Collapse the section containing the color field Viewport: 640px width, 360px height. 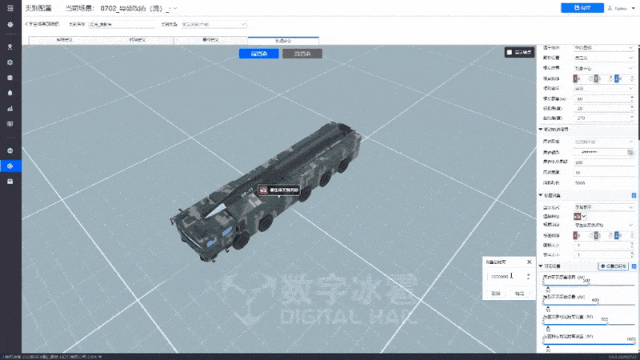pyautogui.click(x=541, y=129)
